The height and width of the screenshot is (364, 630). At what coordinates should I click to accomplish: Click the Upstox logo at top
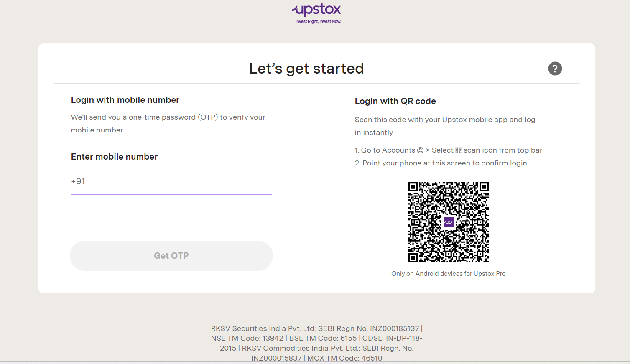click(316, 10)
